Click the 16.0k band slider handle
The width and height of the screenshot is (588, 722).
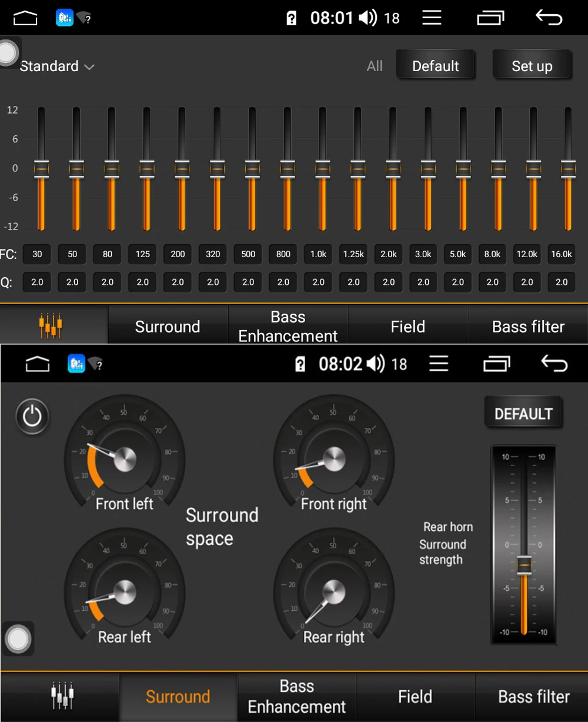(568, 169)
